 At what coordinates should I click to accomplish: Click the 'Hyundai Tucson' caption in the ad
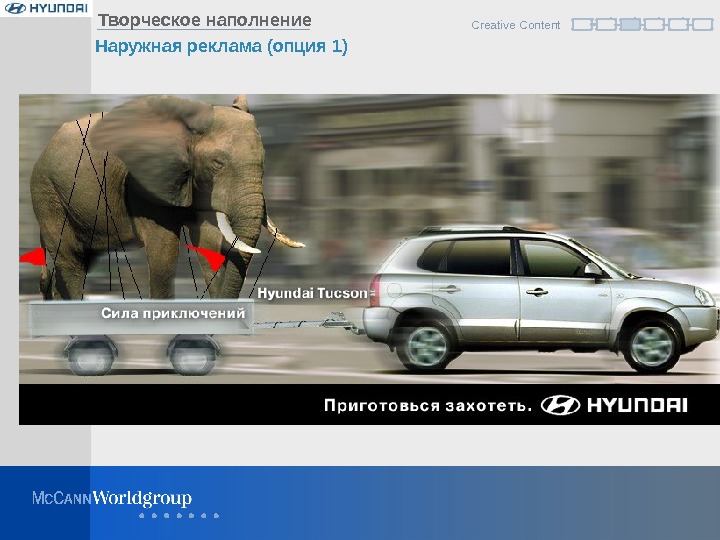312,293
